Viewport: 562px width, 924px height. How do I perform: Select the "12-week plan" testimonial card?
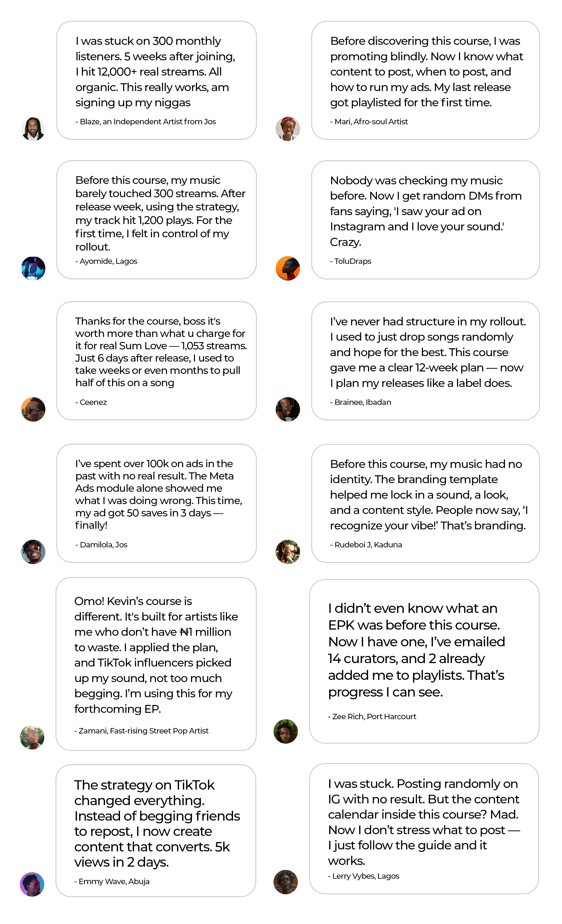(425, 360)
